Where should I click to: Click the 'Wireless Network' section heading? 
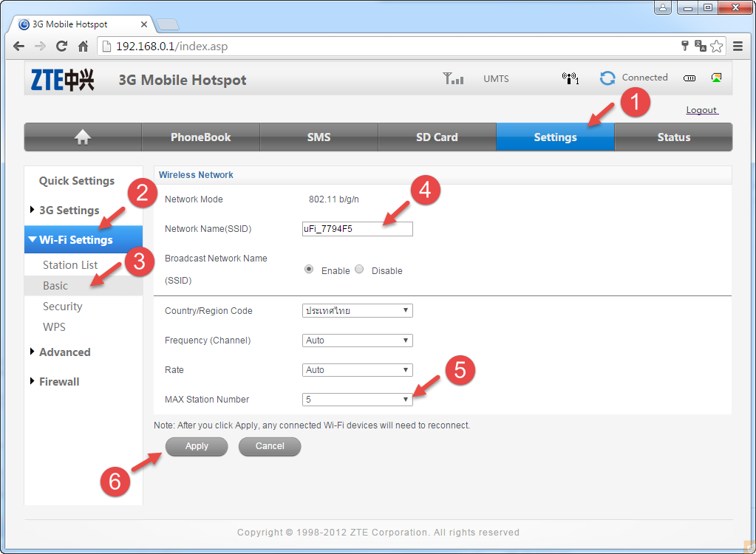pyautogui.click(x=196, y=175)
